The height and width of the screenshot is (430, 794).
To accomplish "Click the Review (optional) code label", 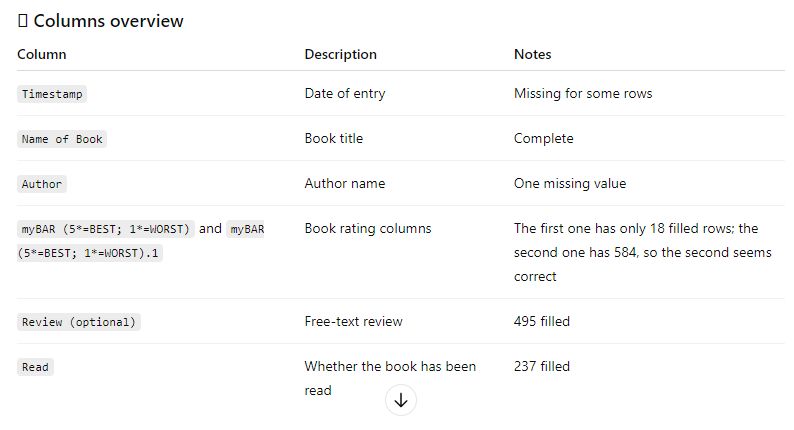I will (x=79, y=322).
